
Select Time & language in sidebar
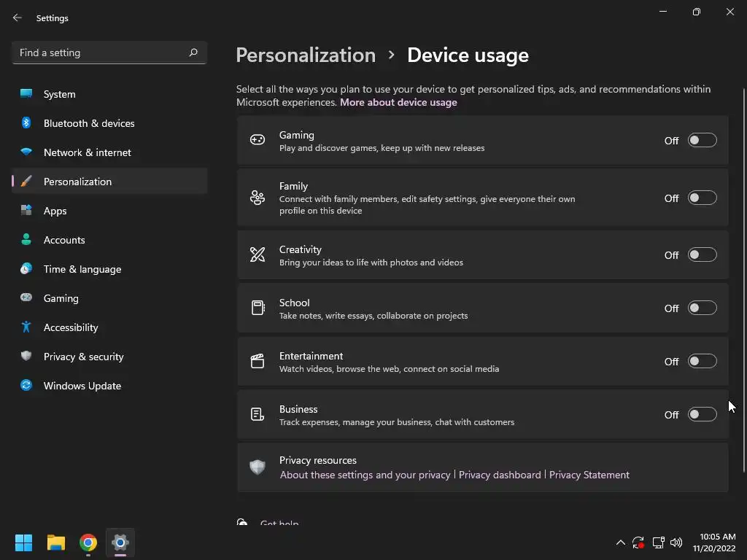click(x=82, y=269)
